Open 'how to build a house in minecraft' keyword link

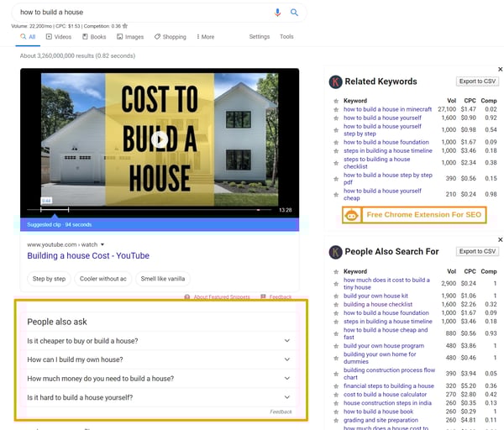[x=387, y=109]
